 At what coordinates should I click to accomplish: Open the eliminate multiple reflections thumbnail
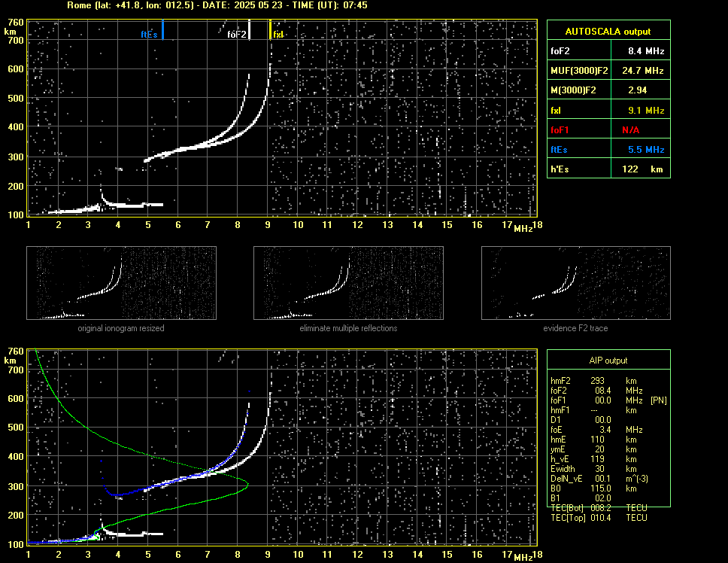pyautogui.click(x=348, y=283)
